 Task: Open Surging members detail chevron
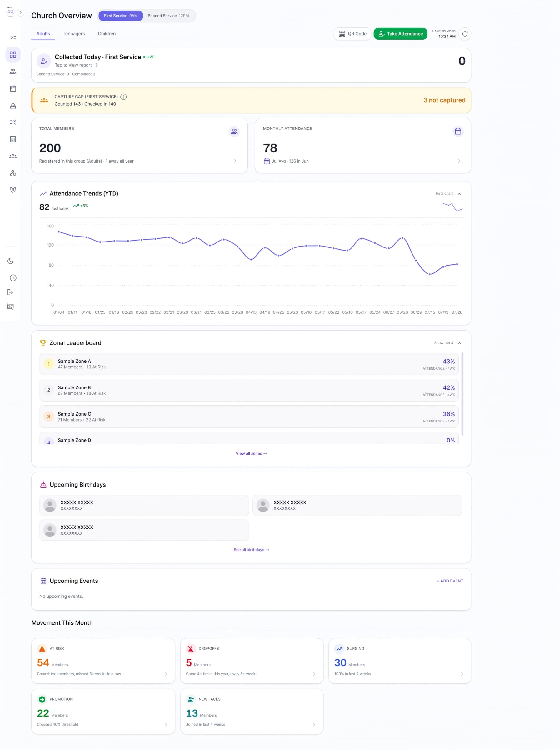click(x=462, y=674)
